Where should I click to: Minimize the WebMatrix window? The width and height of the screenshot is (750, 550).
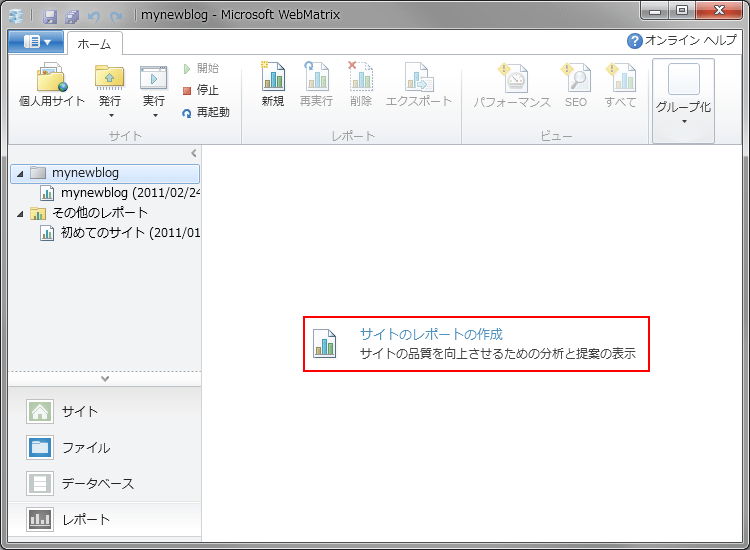[x=655, y=11]
